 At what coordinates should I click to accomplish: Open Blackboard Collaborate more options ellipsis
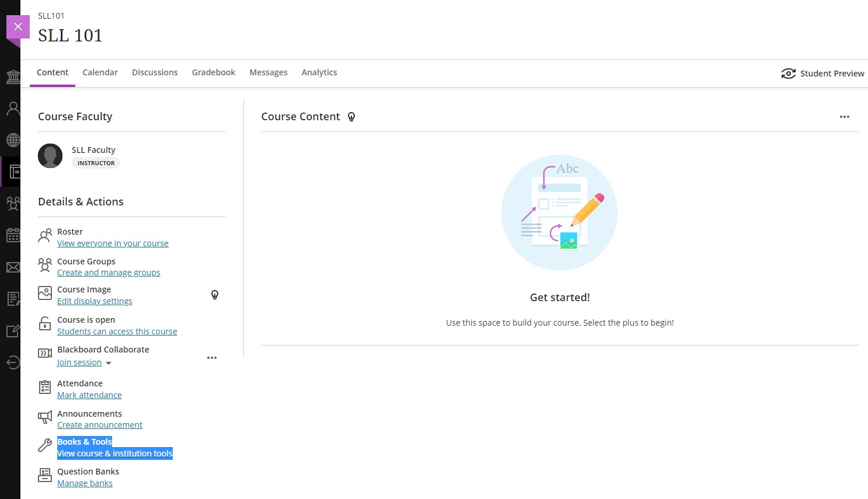(212, 358)
